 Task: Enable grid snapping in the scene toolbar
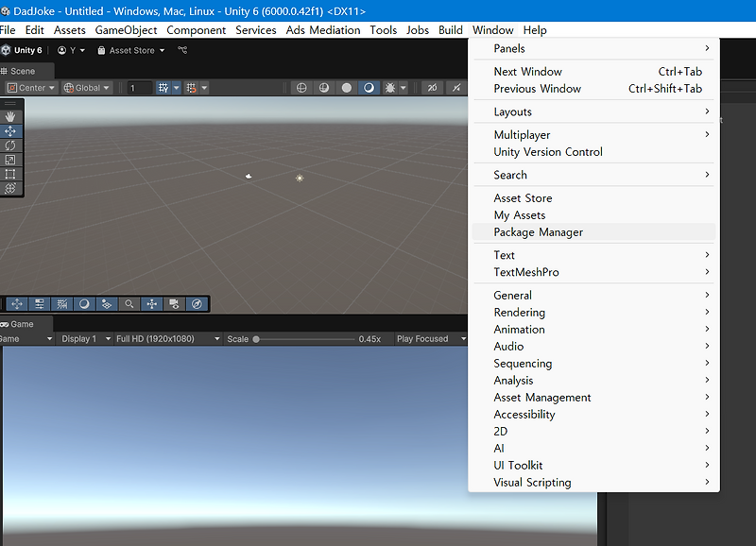[x=190, y=87]
